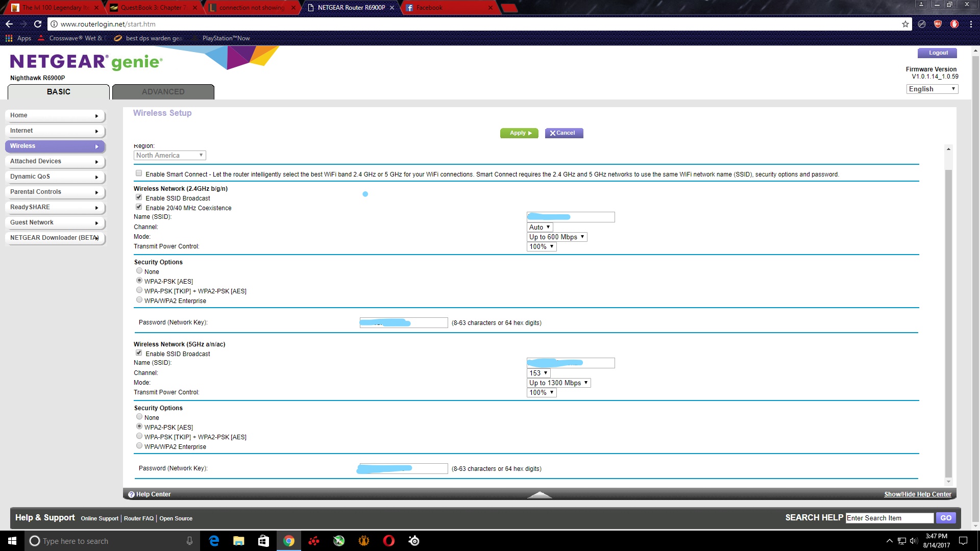Open the Opera-style red extension icon

point(954,24)
